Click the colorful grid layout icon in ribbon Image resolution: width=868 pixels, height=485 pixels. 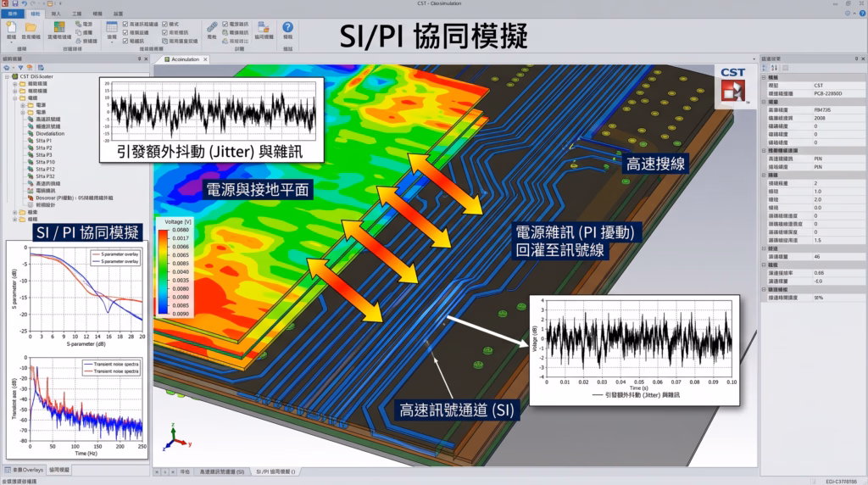[58, 27]
